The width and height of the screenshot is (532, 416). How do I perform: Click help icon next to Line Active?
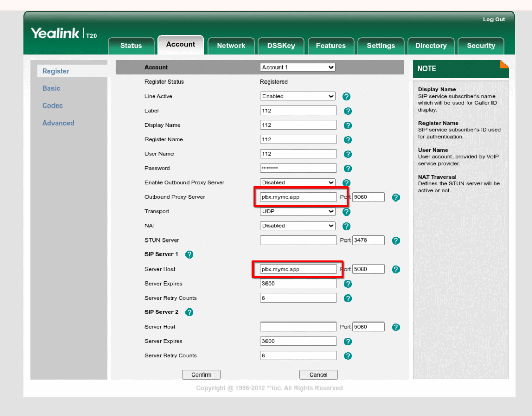pos(347,97)
